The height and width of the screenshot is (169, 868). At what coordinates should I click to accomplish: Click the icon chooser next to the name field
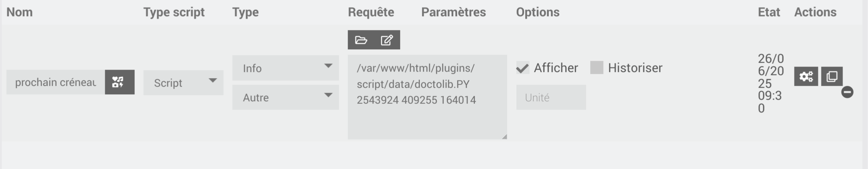(119, 82)
